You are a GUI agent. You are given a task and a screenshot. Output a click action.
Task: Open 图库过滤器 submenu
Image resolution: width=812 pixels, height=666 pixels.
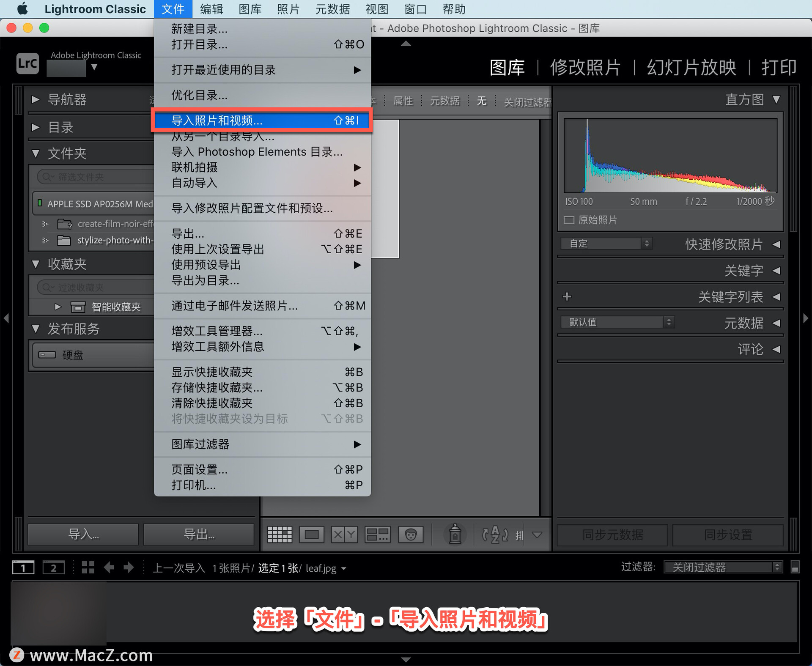tap(262, 444)
